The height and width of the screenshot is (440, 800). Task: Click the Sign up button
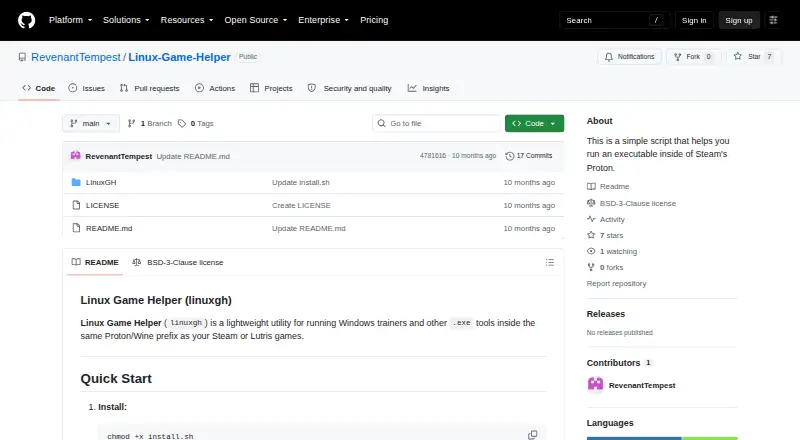point(739,20)
